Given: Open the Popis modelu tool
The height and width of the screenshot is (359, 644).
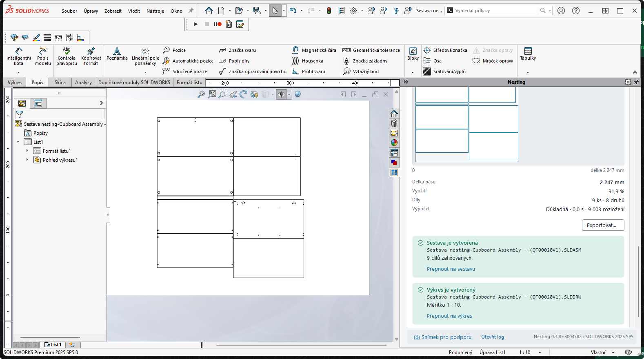Looking at the screenshot, I should coord(43,56).
